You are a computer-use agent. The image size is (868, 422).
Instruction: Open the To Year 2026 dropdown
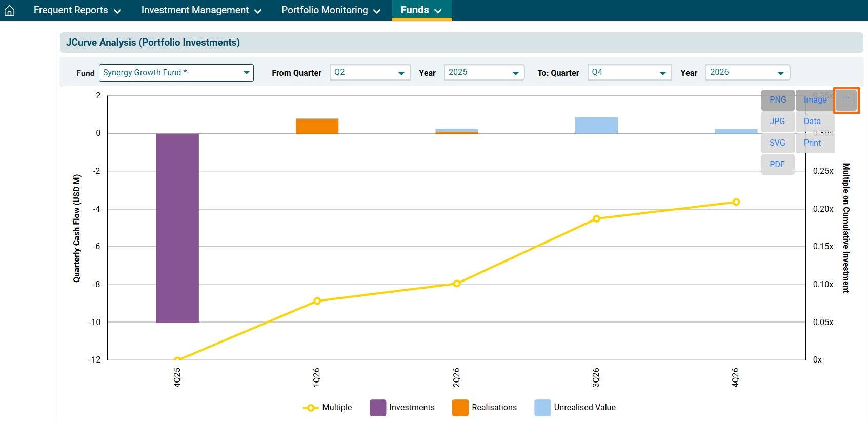pos(747,73)
